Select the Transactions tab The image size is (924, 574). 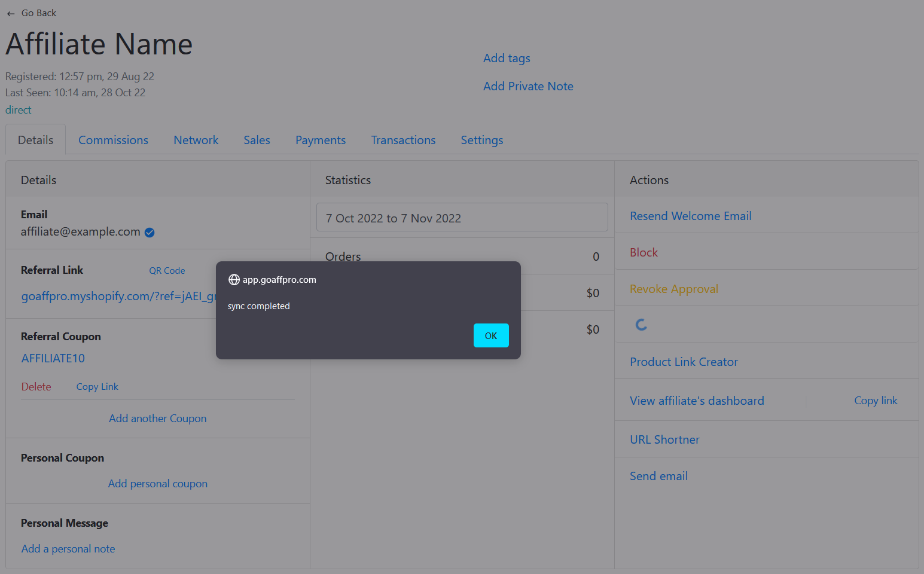(403, 140)
